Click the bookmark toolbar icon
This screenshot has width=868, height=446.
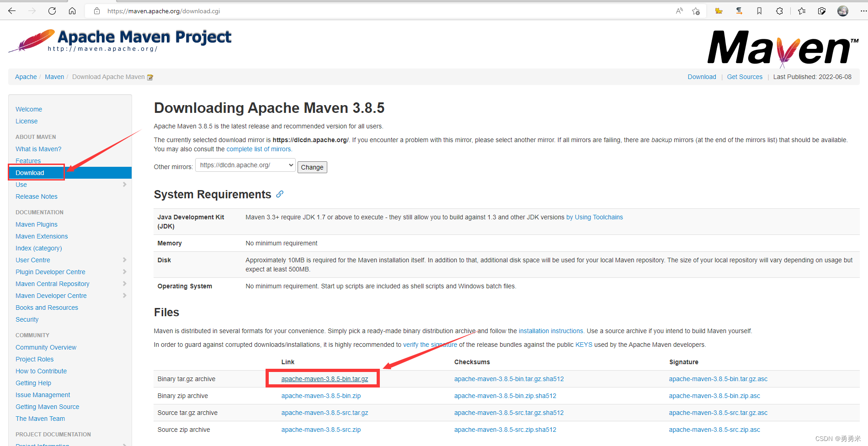(759, 11)
